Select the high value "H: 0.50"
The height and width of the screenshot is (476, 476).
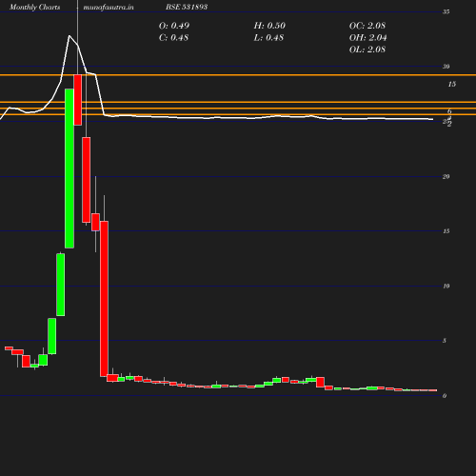coord(269,26)
